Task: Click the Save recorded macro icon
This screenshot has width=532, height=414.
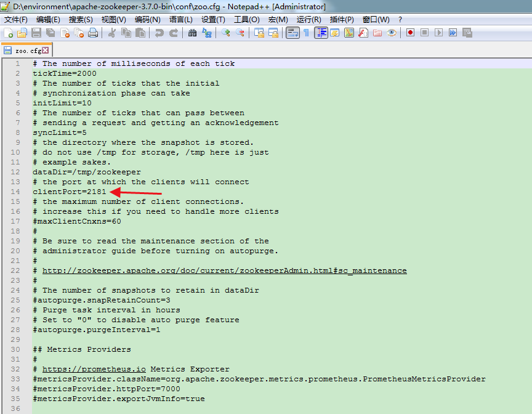Action: coord(467,33)
